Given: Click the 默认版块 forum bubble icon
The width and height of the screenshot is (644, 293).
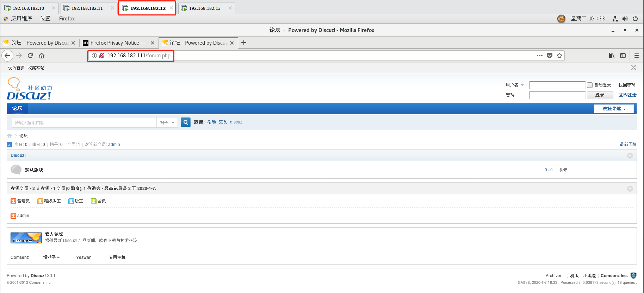Looking at the screenshot, I should (16, 170).
